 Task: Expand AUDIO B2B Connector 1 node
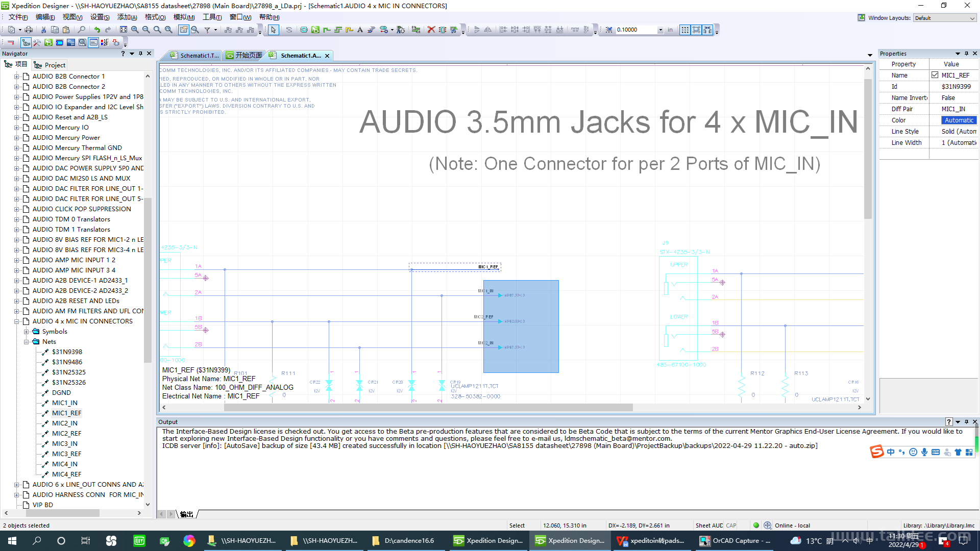(16, 77)
